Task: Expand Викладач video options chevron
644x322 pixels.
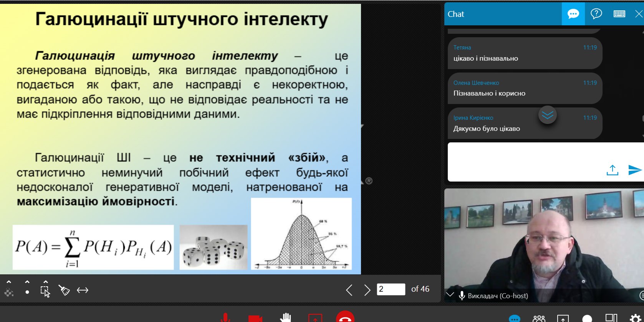Action: tap(450, 295)
